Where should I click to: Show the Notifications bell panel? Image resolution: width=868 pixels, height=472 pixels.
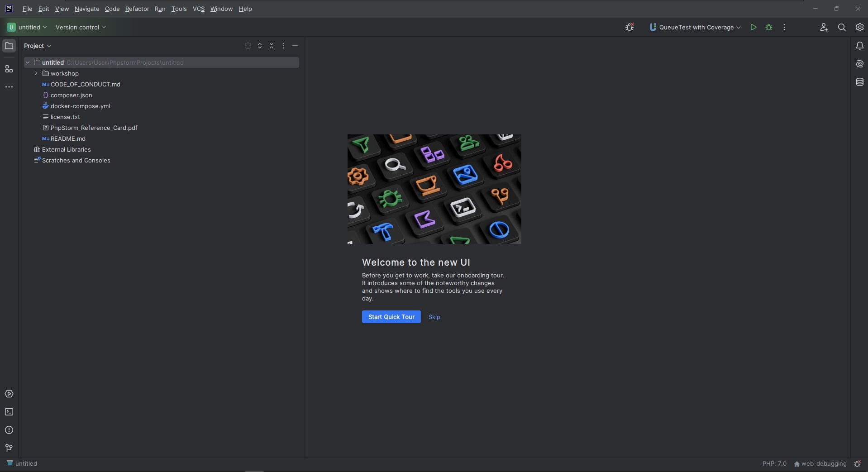[859, 46]
